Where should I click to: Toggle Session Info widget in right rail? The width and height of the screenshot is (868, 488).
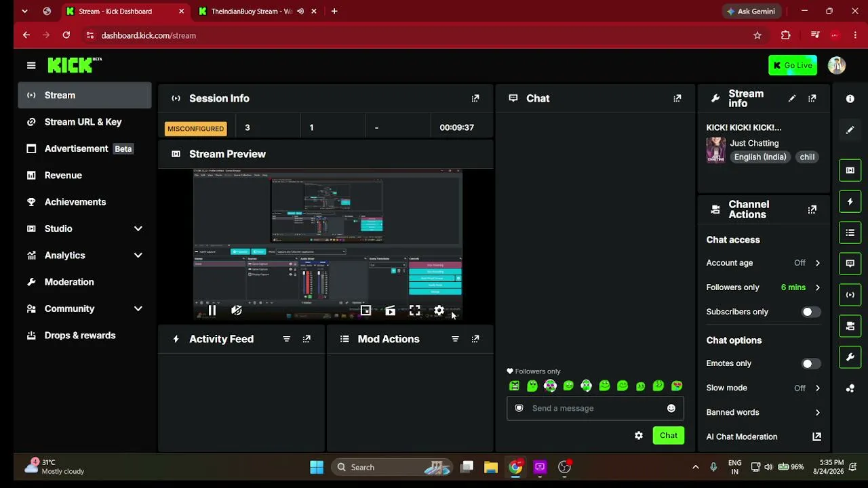pyautogui.click(x=850, y=295)
